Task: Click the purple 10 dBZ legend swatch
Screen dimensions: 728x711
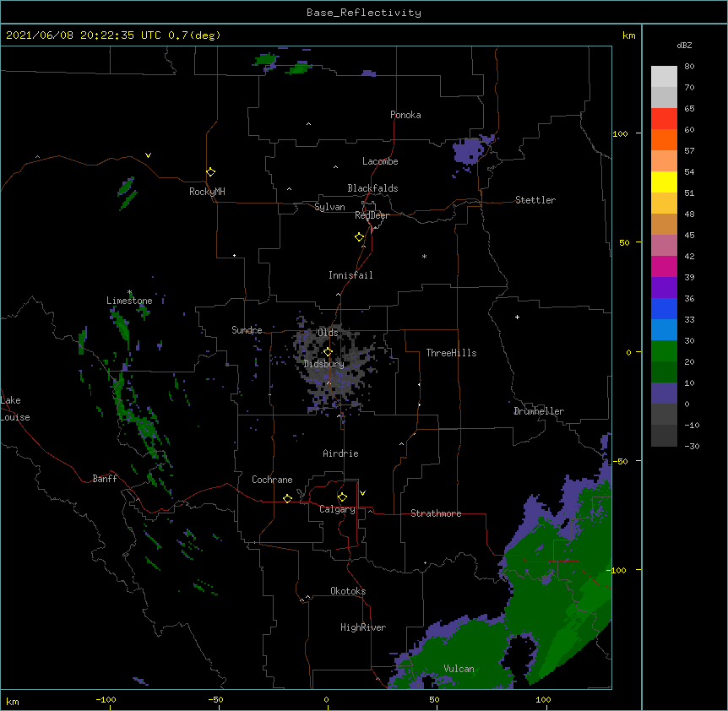Action: coord(664,393)
